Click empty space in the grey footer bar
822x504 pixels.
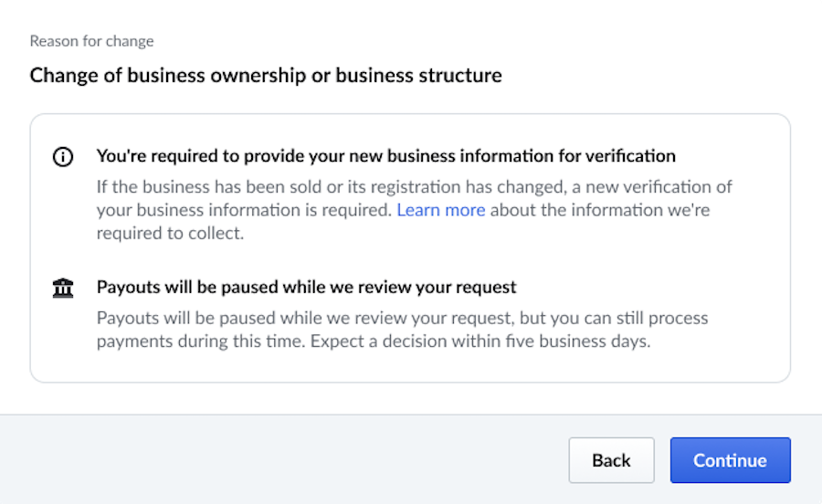(274, 460)
